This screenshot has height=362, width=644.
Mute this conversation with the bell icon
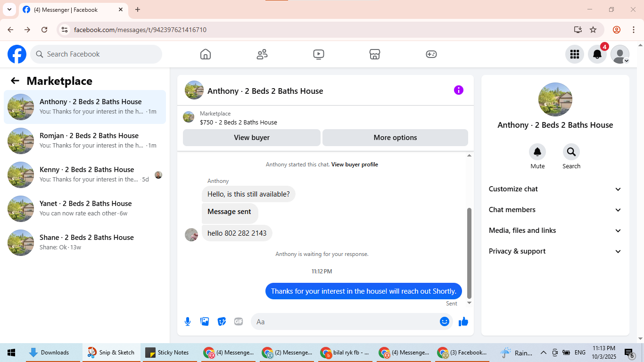[x=537, y=152]
